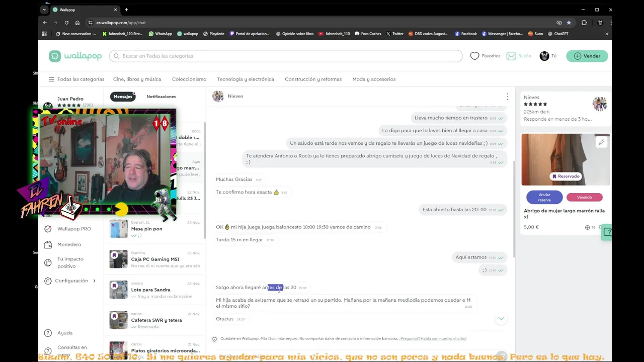
Task: Click Caja PC Gaming MSI thumbnail
Action: [x=119, y=259]
